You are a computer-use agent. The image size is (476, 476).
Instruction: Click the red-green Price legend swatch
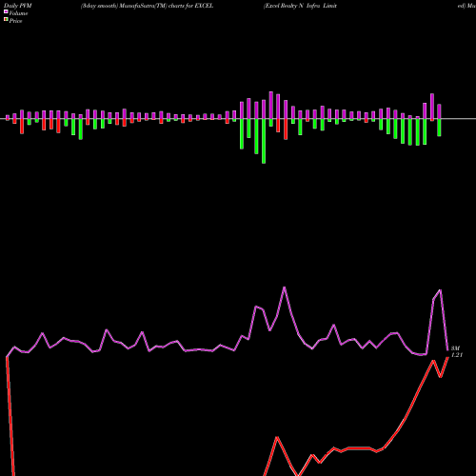pos(6,20)
